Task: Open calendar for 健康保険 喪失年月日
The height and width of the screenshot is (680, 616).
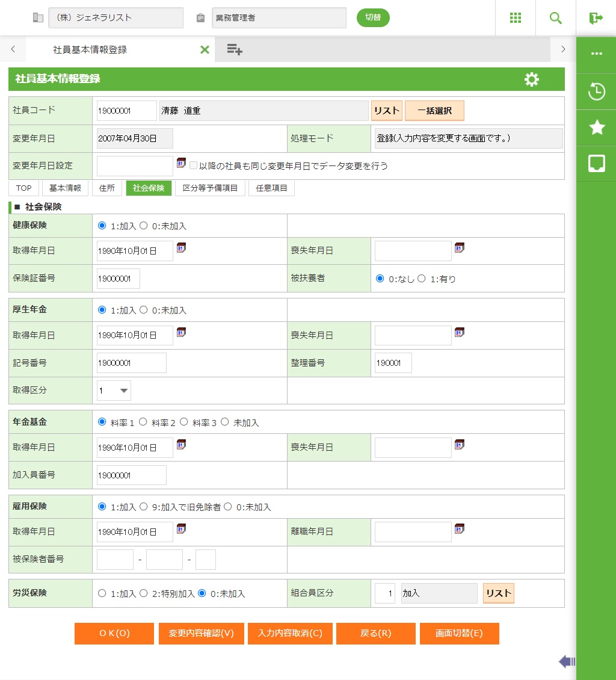Action: [x=460, y=248]
